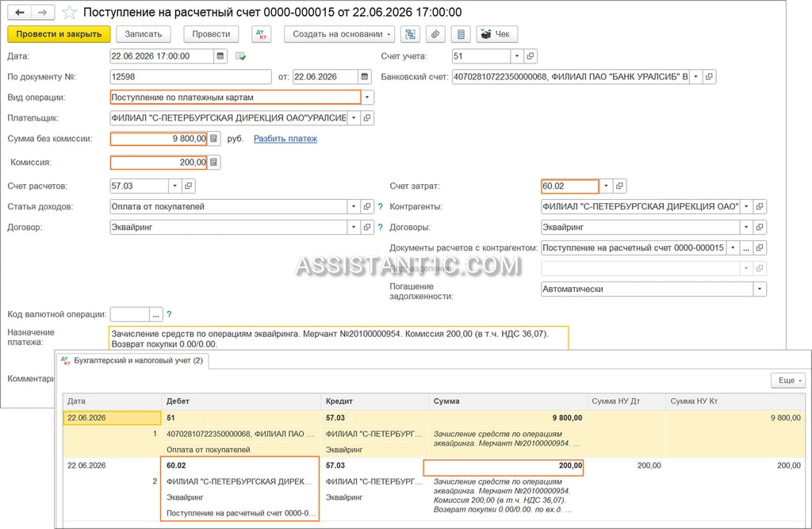
Task: Open calculator for Комиссия field
Action: click(214, 162)
